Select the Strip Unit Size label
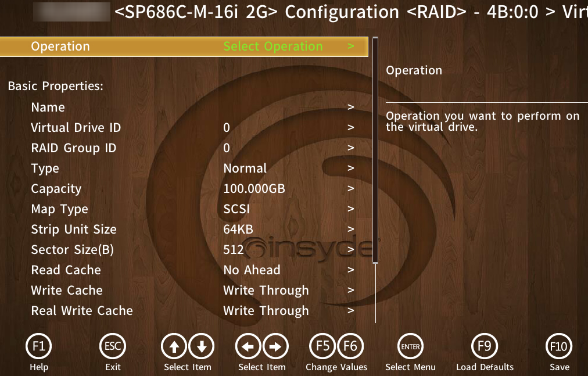The width and height of the screenshot is (588, 376). [x=74, y=230]
